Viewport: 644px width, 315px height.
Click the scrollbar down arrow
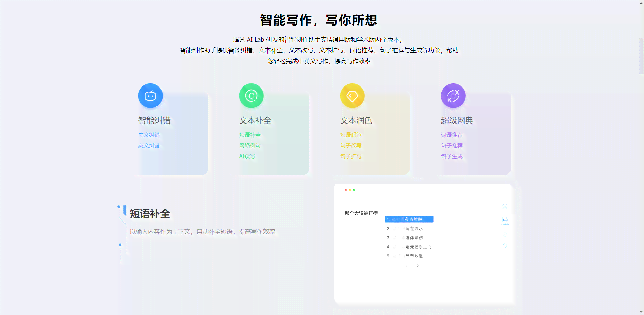coord(641,312)
